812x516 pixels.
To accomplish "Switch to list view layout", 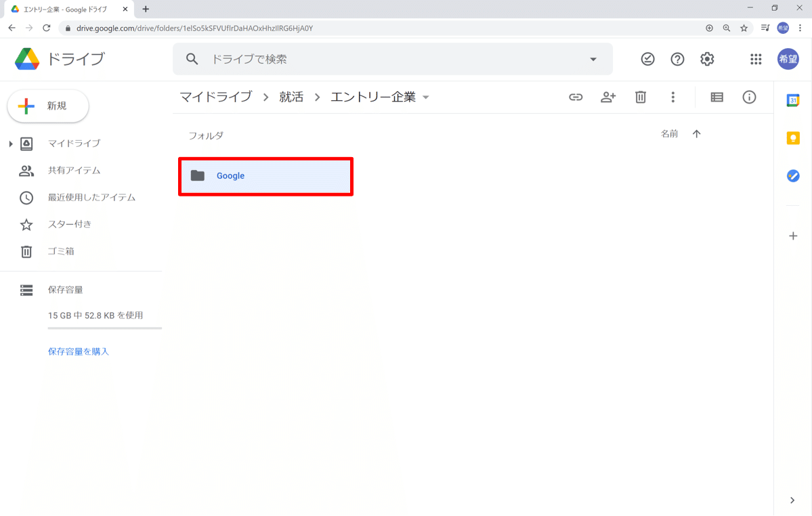I will point(717,97).
